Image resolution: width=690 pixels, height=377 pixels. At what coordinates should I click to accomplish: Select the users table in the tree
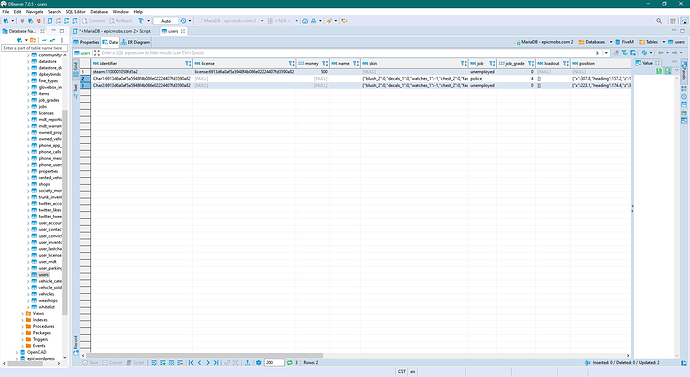click(43, 275)
